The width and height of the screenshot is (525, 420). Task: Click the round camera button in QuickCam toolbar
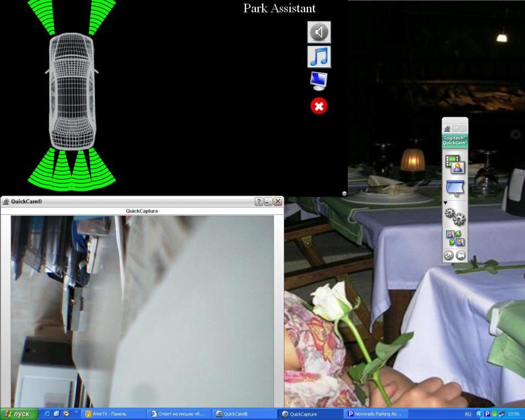point(461,255)
